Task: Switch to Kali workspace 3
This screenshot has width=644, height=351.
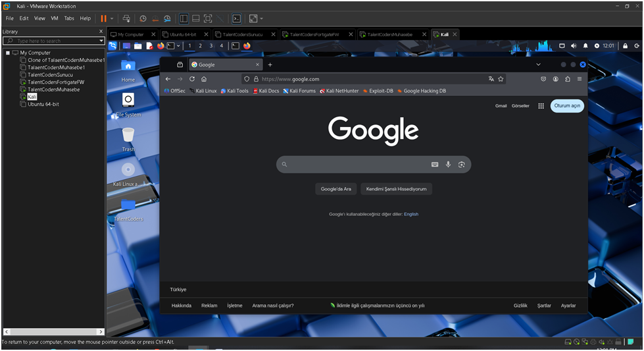Action: pyautogui.click(x=211, y=46)
